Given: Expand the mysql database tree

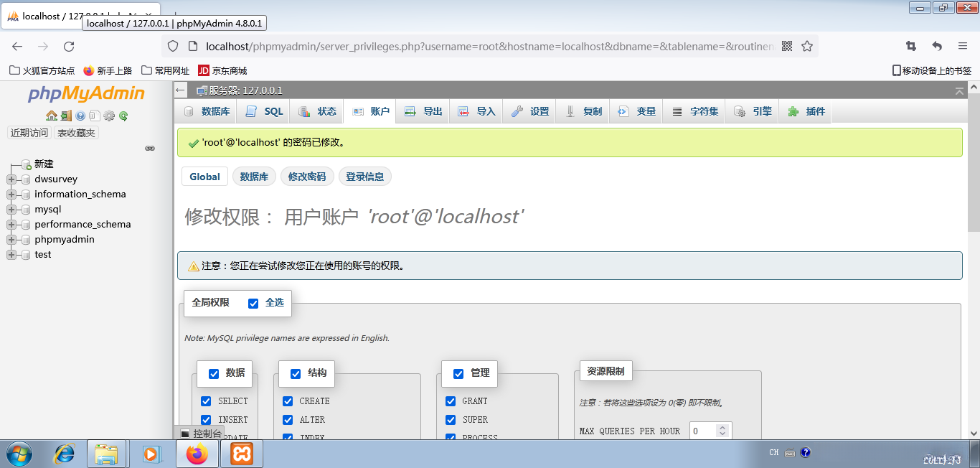Looking at the screenshot, I should [x=11, y=210].
